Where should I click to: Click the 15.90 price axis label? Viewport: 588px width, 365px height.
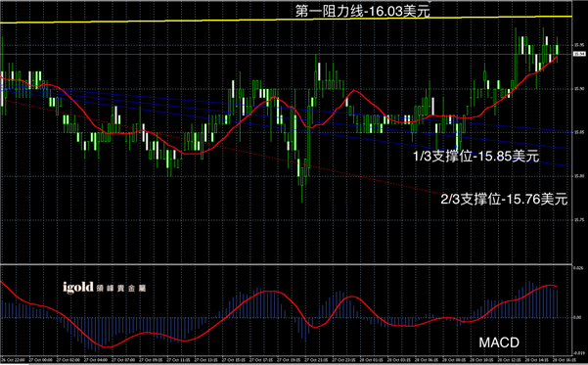click(579, 89)
